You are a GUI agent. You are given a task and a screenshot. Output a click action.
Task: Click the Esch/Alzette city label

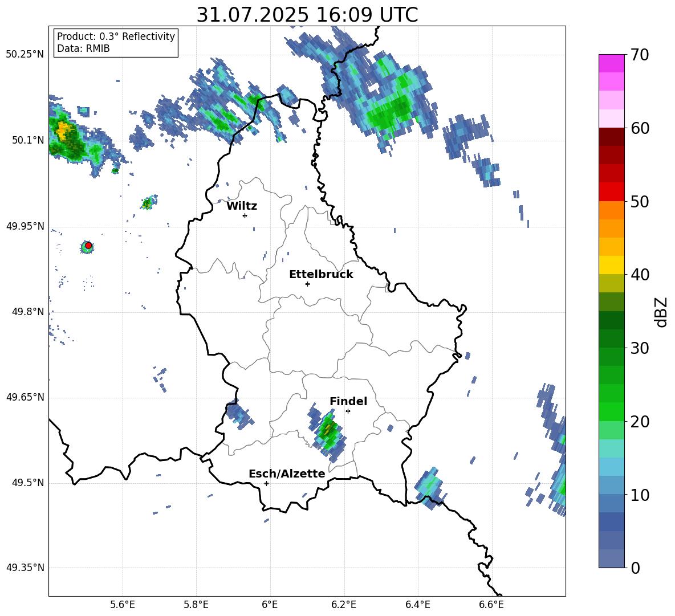tap(287, 474)
